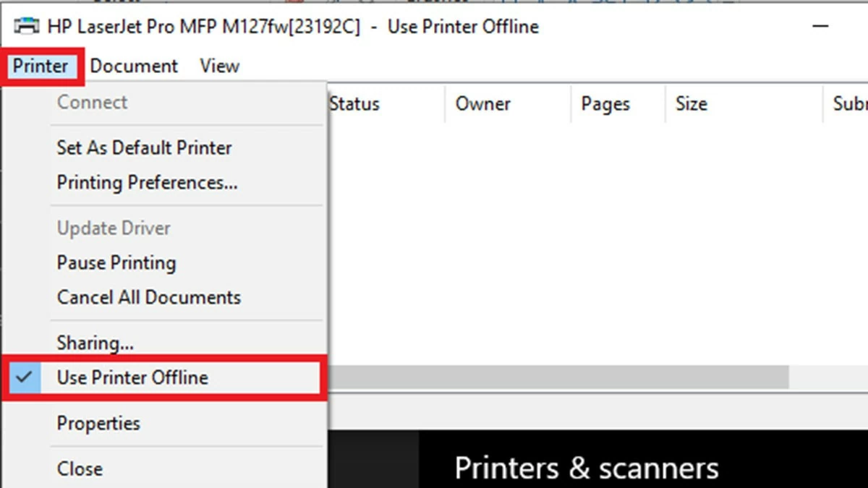868x488 pixels.
Task: Sort the queue by Status column
Action: pyautogui.click(x=354, y=103)
